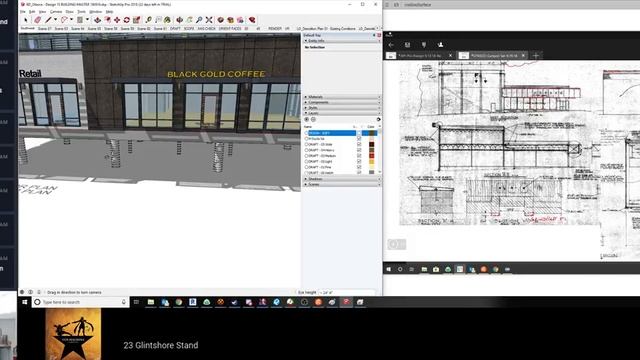
Task: Expand the Materials panel
Action: coord(342,97)
